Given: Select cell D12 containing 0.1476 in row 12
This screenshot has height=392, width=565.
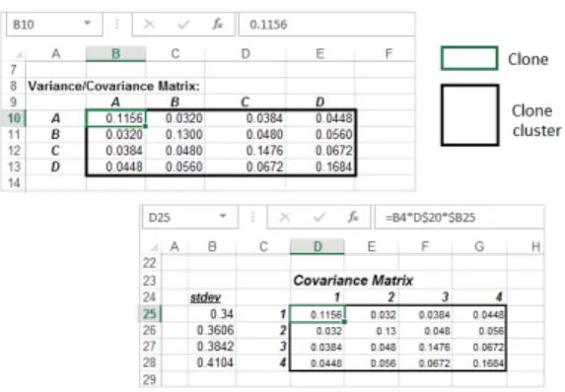Looking at the screenshot, I should point(245,151).
